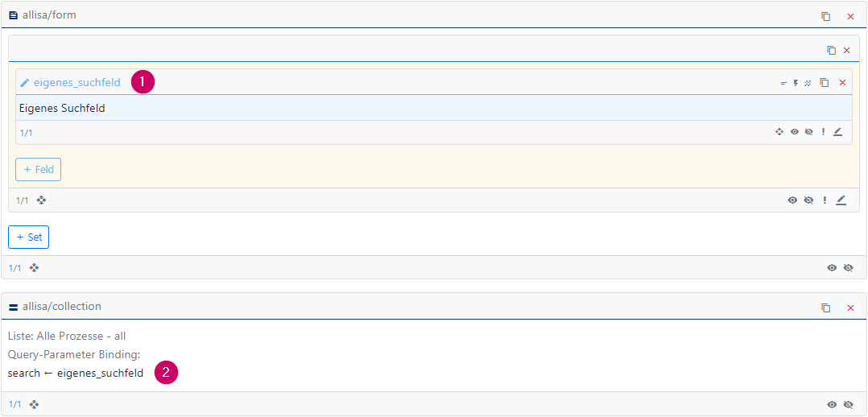The width and height of the screenshot is (868, 417).
Task: Click the underlined pencil icon in the set footer
Action: click(x=841, y=200)
